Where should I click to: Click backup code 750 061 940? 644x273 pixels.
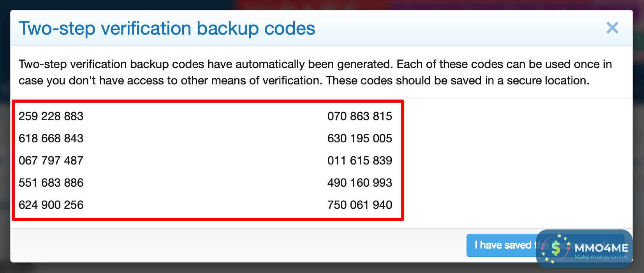tap(359, 205)
